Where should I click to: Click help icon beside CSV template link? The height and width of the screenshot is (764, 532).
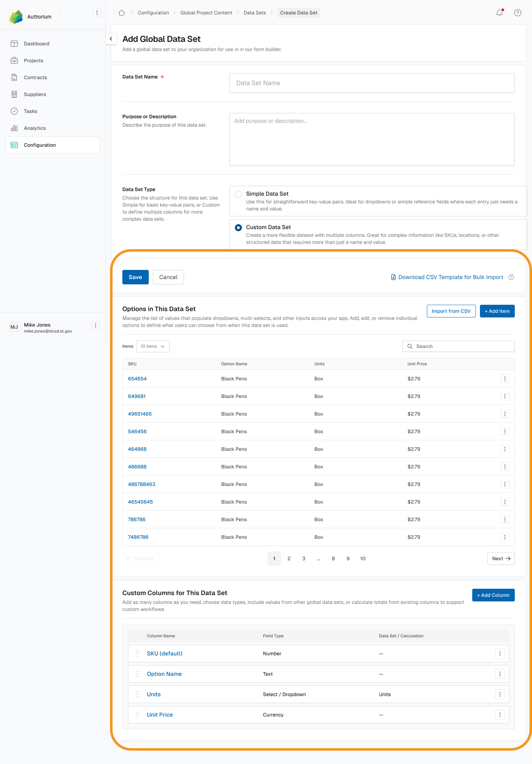click(x=511, y=277)
